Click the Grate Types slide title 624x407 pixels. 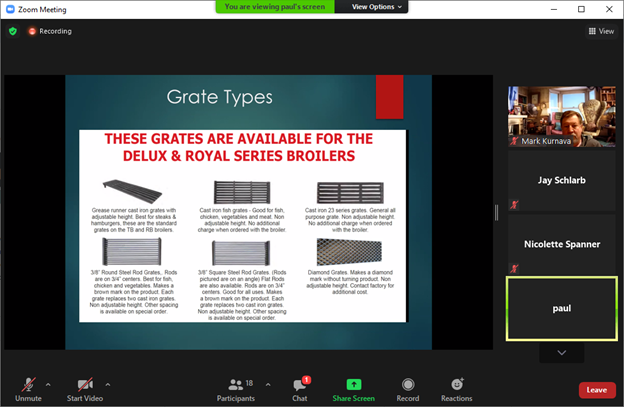click(x=219, y=97)
